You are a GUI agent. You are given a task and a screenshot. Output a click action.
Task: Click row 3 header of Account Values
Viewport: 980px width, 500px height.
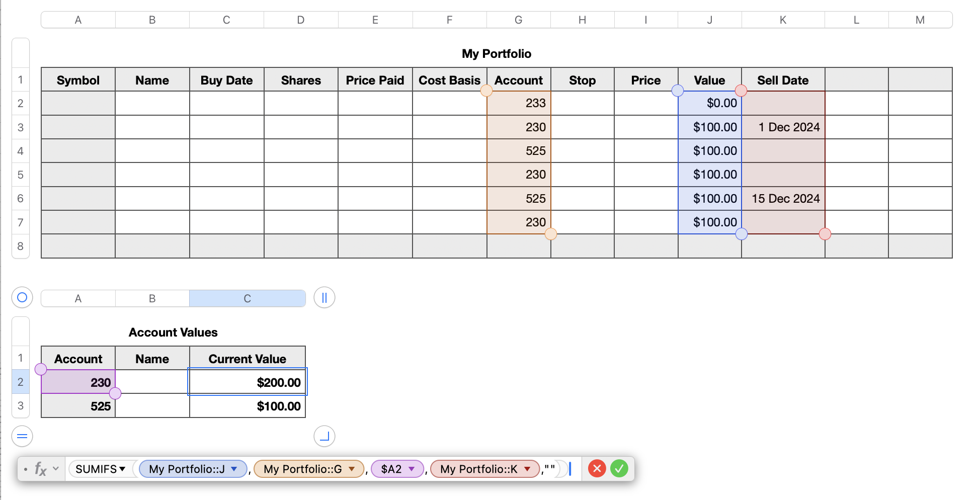21,405
